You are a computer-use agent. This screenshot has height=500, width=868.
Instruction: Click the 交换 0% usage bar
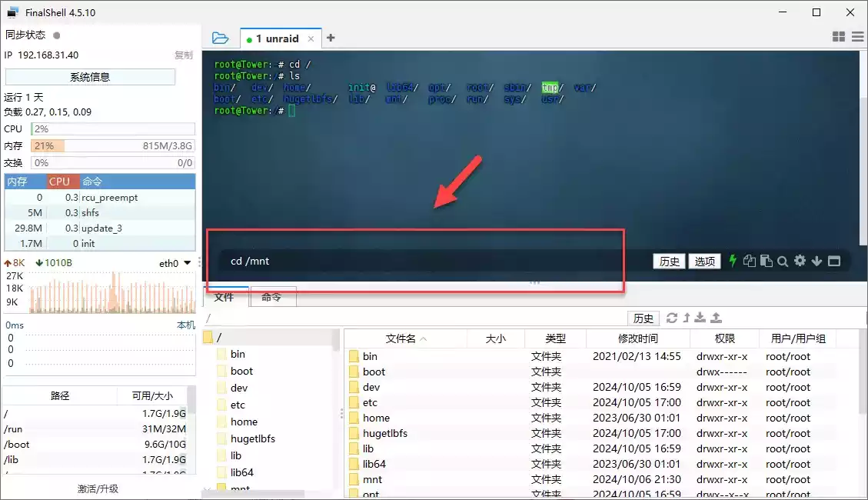point(113,163)
